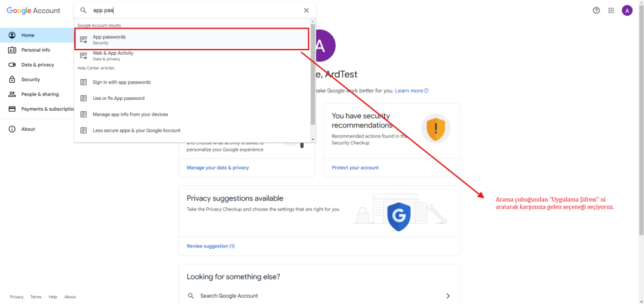Open Data & privacy sidebar section
The width and height of the screenshot is (644, 304).
pos(37,65)
